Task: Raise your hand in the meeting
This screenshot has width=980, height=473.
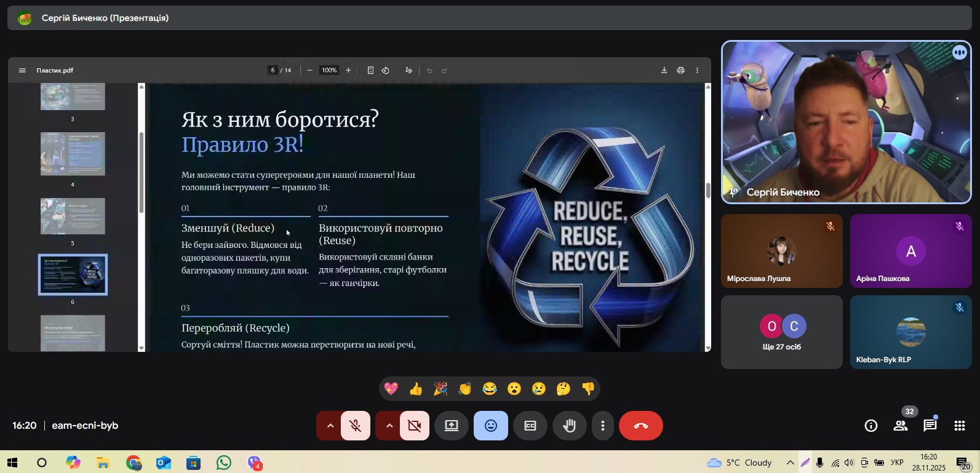Action: click(569, 426)
